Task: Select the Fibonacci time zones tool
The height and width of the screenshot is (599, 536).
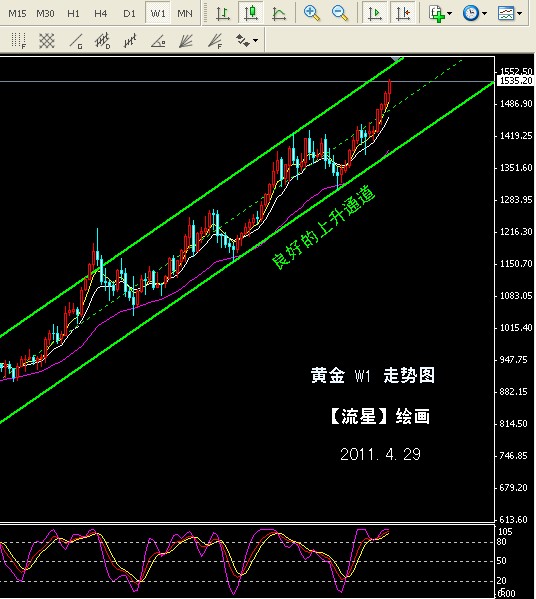Action: pos(18,40)
